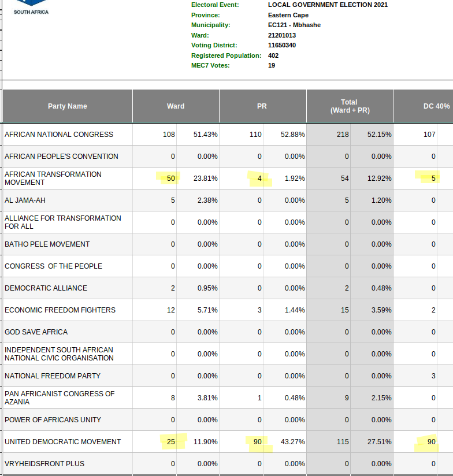Viewport: 453px width, 476px height.
Task: Click ANC ward votes value 108
Action: tap(169, 135)
